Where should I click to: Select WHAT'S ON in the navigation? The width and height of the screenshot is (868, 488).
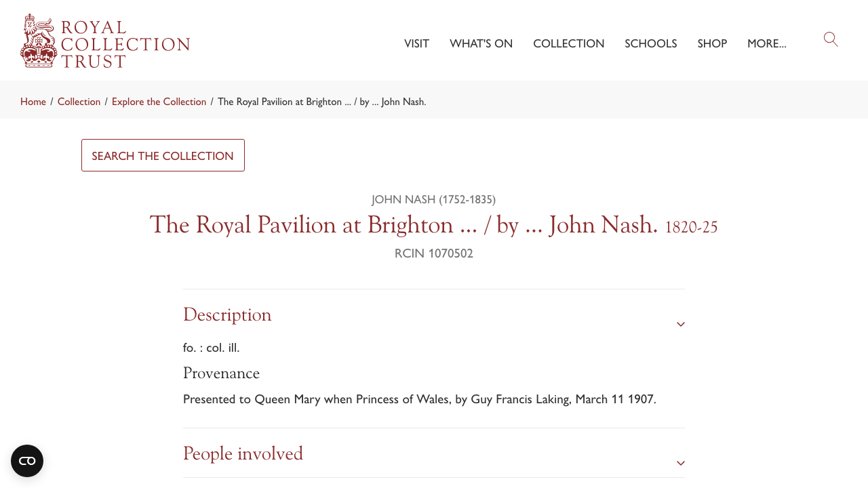pos(481,42)
